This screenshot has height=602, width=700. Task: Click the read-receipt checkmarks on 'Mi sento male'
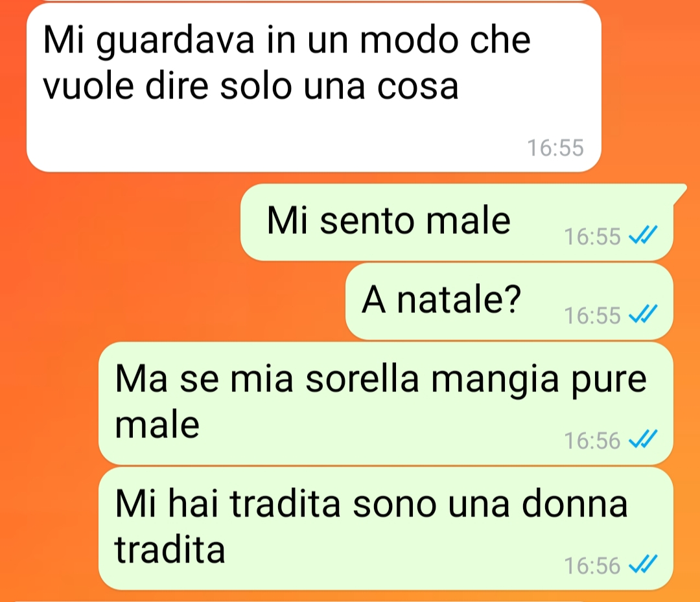(x=643, y=235)
